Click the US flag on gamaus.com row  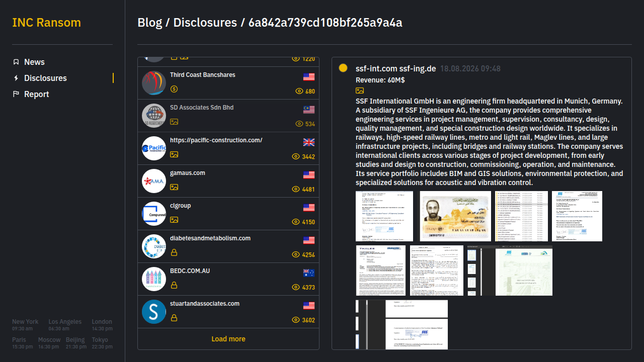click(x=309, y=175)
